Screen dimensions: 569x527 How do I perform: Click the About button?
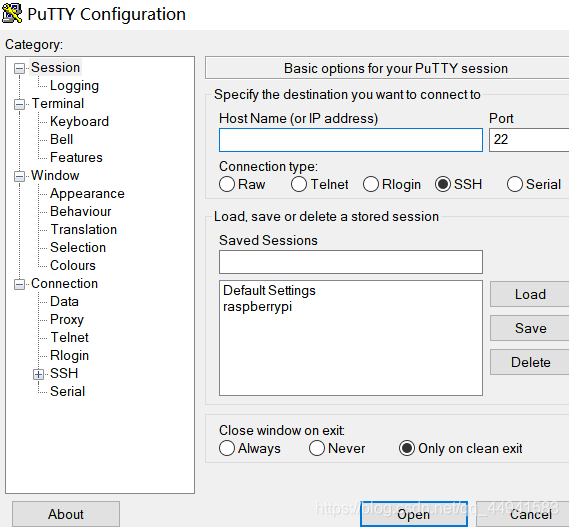(x=66, y=514)
